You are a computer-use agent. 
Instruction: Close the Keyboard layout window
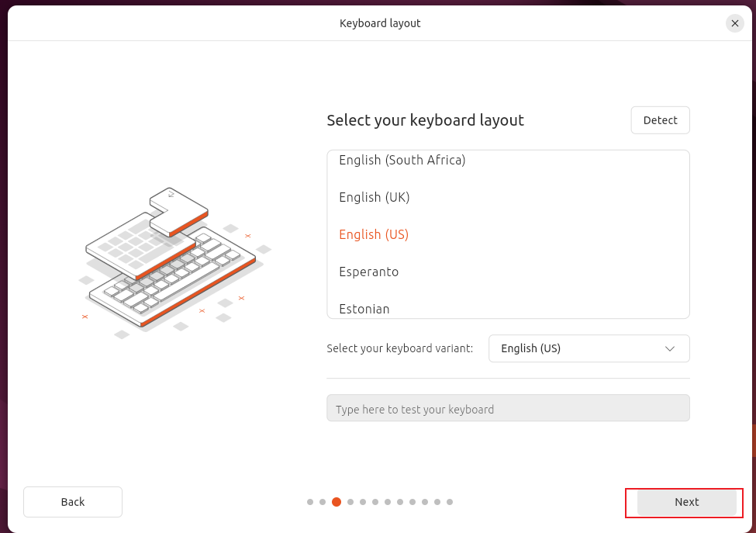pyautogui.click(x=734, y=23)
